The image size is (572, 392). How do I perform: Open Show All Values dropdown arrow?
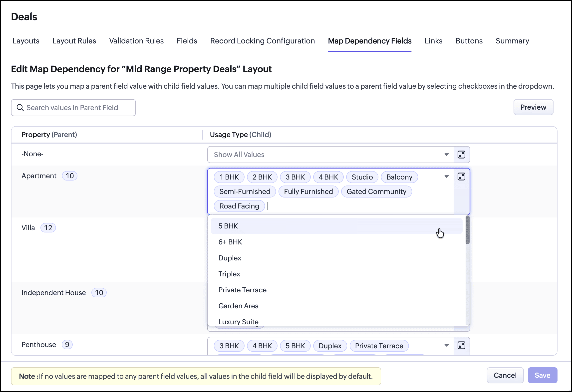pos(446,155)
